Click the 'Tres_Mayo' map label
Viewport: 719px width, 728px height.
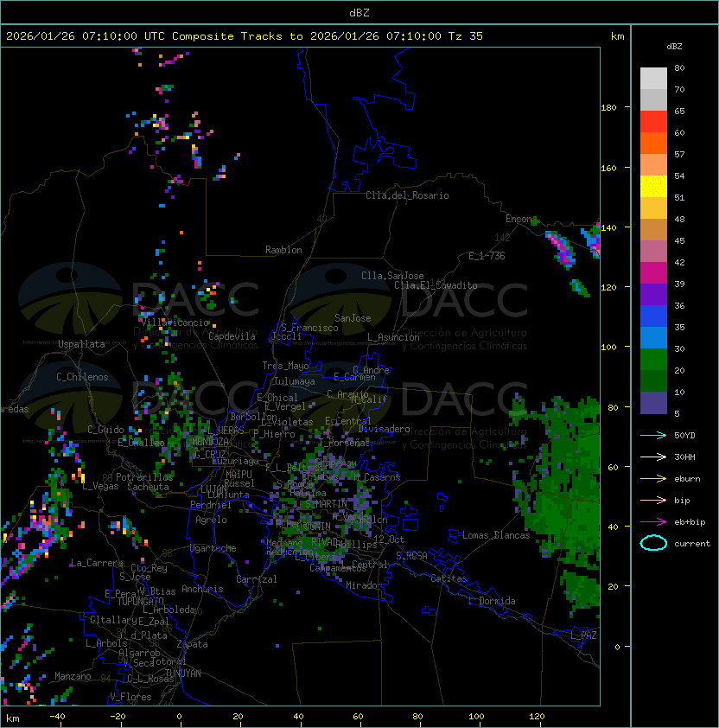pos(285,366)
